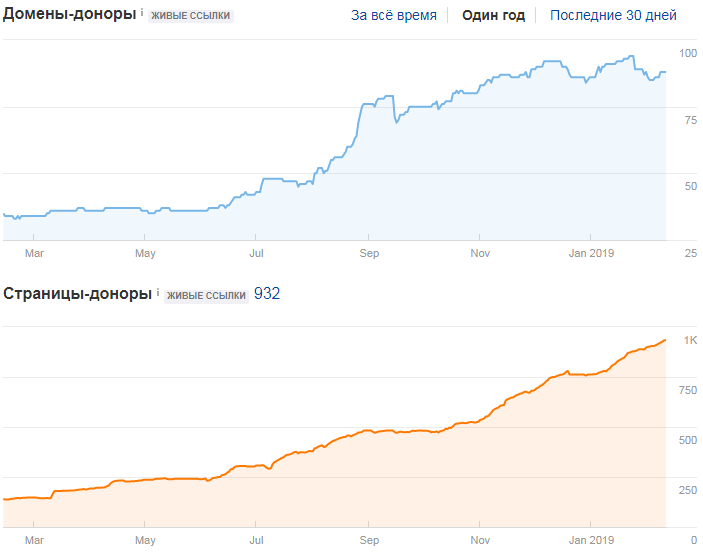This screenshot has height=553, width=703.
Task: Click the 1K value on pages chart scale
Action: [690, 340]
